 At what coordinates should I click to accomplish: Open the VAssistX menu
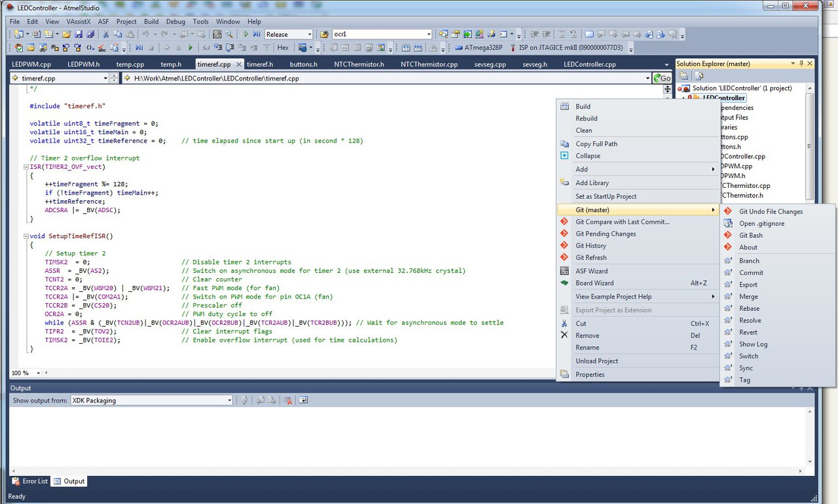point(79,22)
